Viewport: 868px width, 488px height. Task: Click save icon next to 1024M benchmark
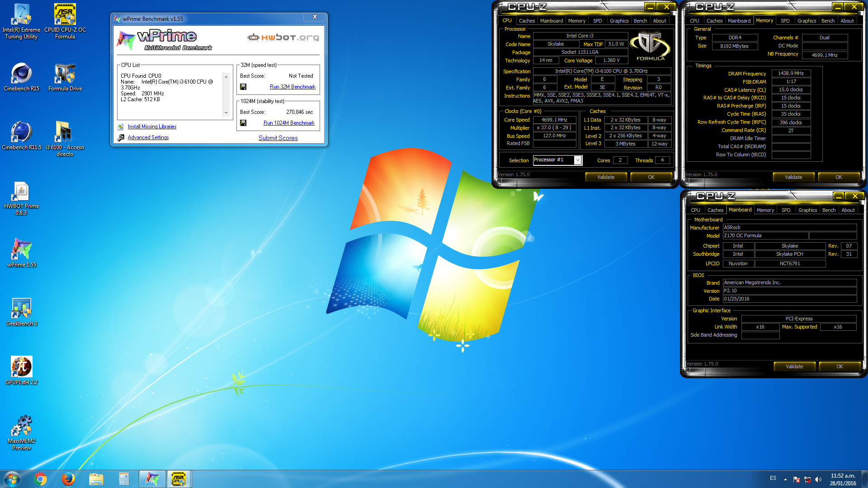[243, 123]
